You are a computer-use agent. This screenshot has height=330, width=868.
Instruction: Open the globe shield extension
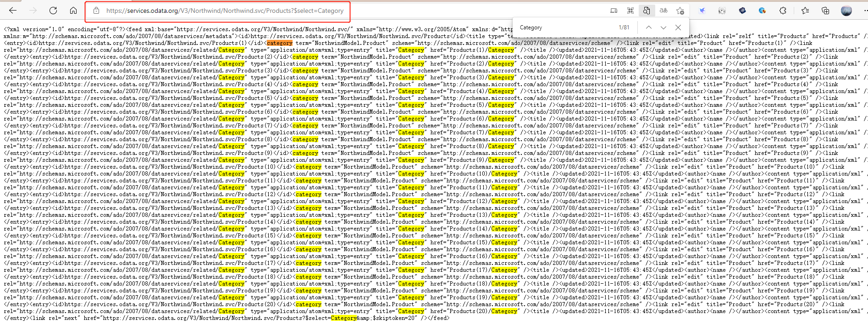pos(763,11)
